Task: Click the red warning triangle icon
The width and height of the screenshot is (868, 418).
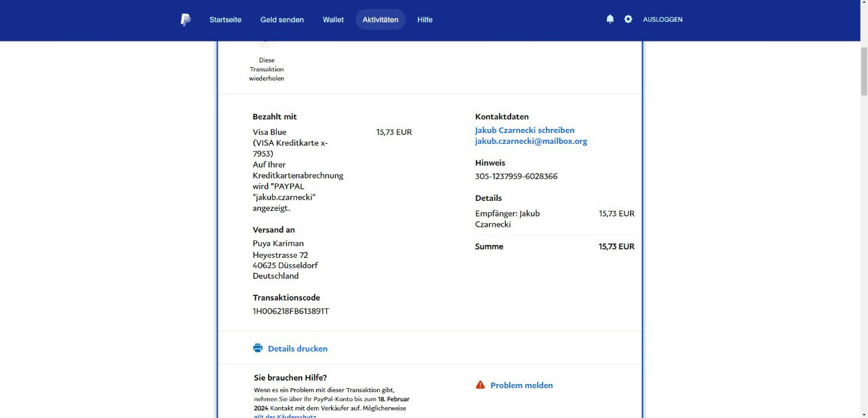Action: click(x=480, y=385)
